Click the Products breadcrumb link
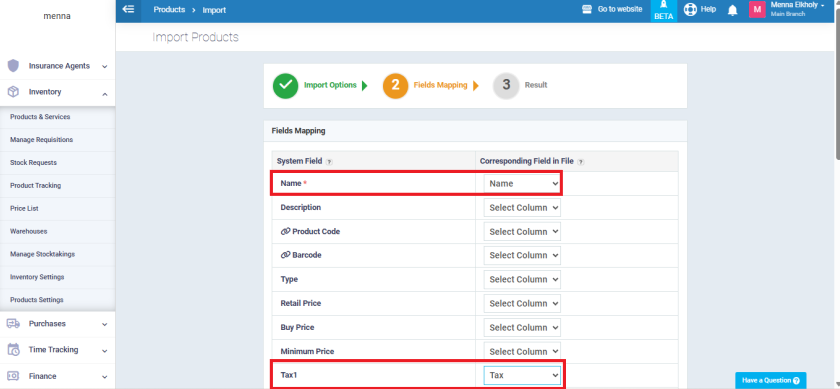 click(169, 10)
